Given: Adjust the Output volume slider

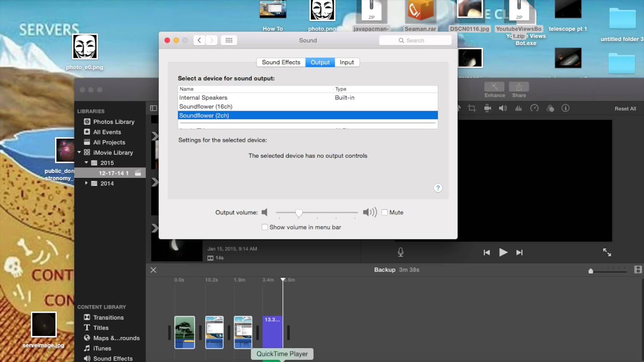Looking at the screenshot, I should [299, 213].
